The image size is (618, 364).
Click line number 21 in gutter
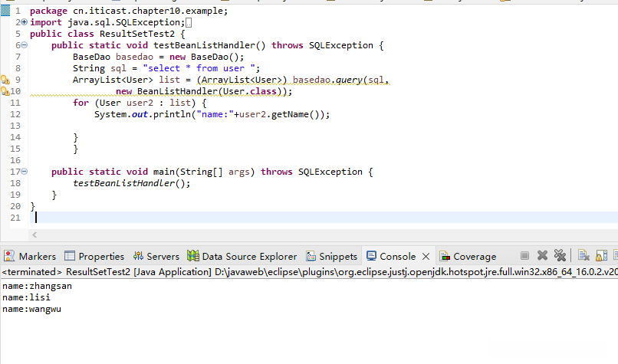[15, 218]
